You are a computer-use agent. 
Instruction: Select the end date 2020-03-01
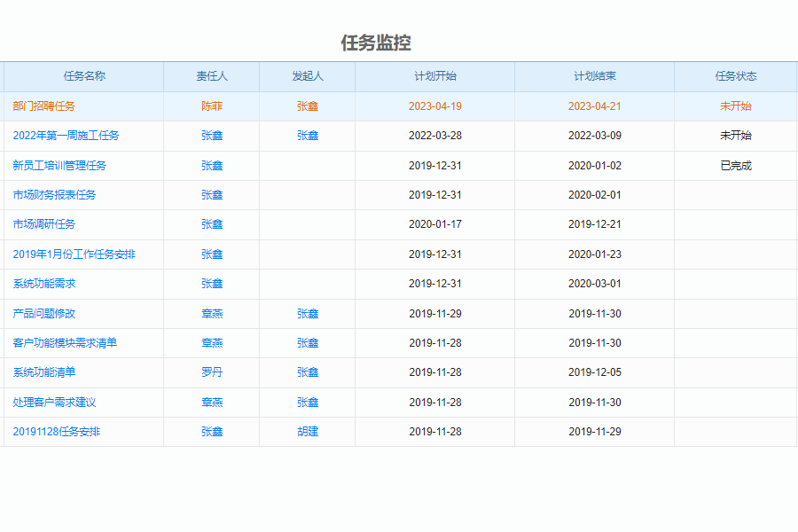[595, 284]
